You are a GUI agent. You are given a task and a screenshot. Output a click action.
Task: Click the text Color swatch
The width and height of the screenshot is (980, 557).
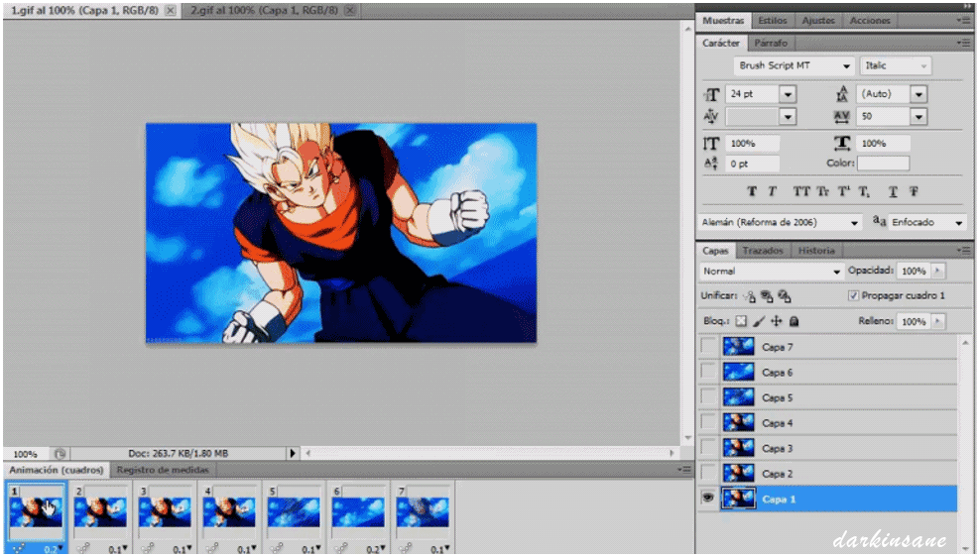pos(883,164)
